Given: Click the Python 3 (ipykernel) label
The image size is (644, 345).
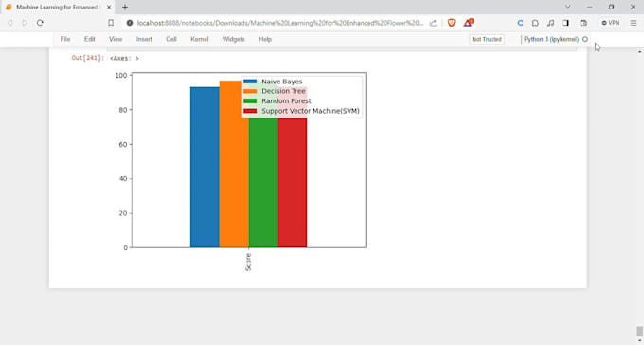Looking at the screenshot, I should pyautogui.click(x=551, y=39).
